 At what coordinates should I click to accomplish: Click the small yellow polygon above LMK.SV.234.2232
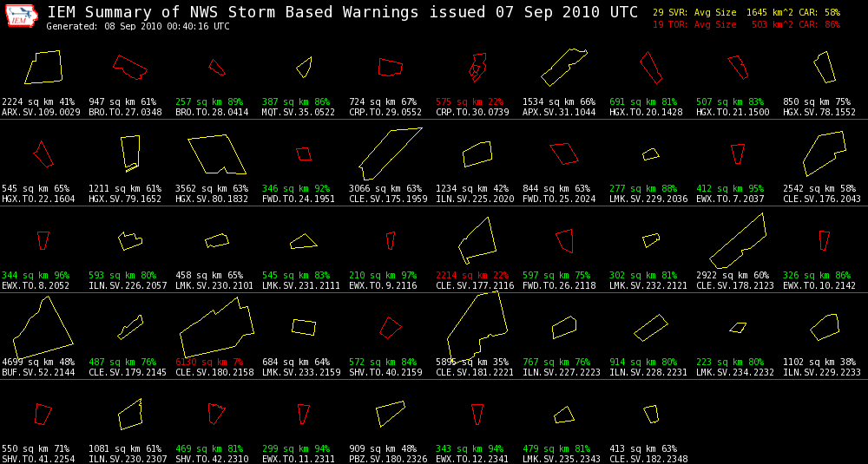click(738, 327)
